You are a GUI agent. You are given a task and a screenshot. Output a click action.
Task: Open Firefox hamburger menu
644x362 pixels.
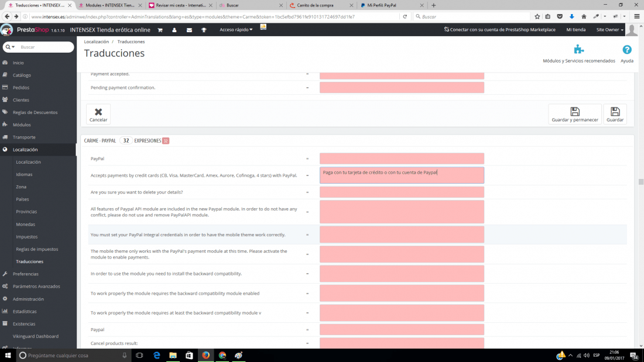636,17
